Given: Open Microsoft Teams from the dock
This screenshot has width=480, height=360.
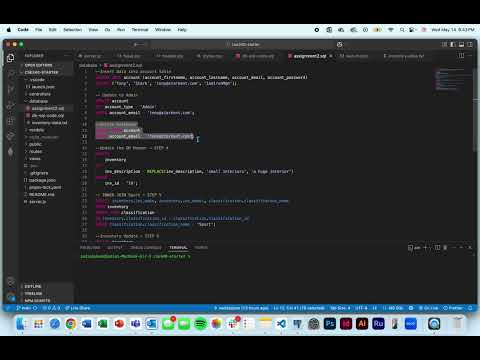Looking at the screenshot, I should pos(135,323).
